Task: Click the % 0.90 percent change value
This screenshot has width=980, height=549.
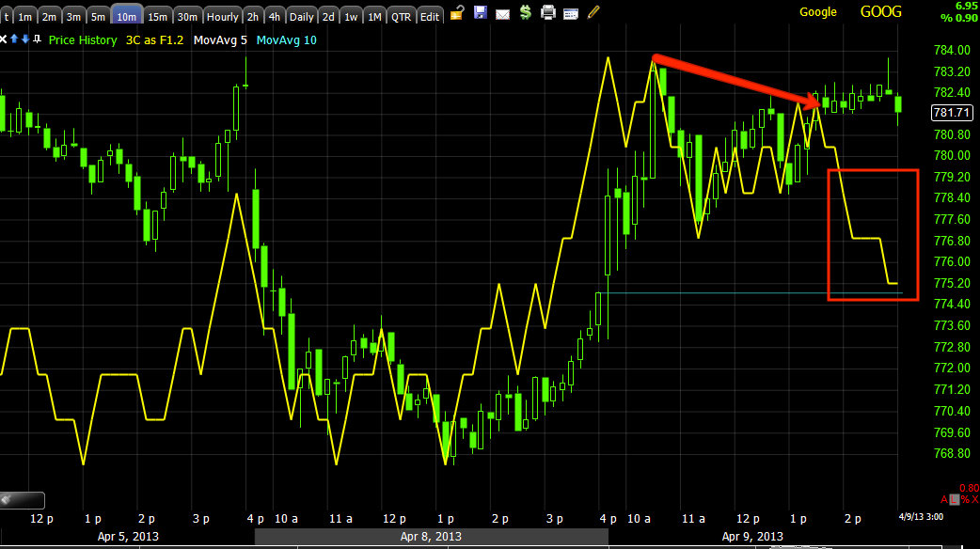Action: click(x=959, y=18)
